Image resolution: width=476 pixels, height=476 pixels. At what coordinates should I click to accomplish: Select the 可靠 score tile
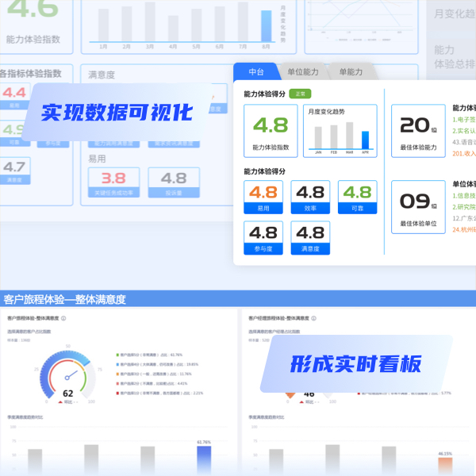point(357,197)
